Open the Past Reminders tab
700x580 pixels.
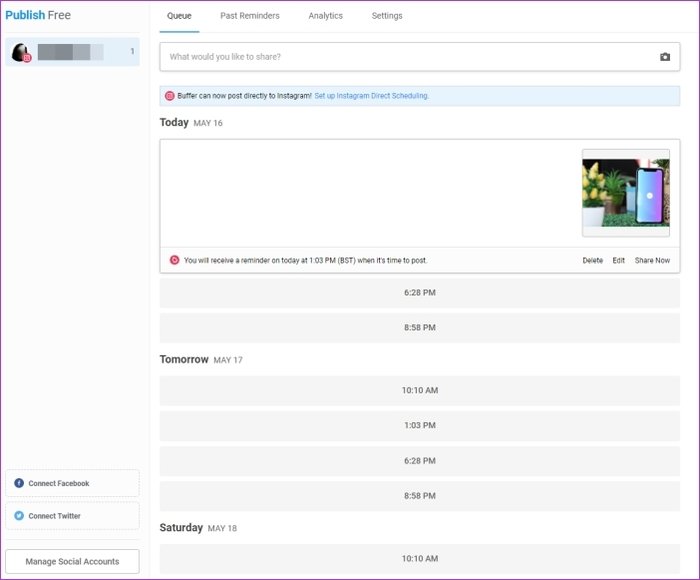[250, 16]
